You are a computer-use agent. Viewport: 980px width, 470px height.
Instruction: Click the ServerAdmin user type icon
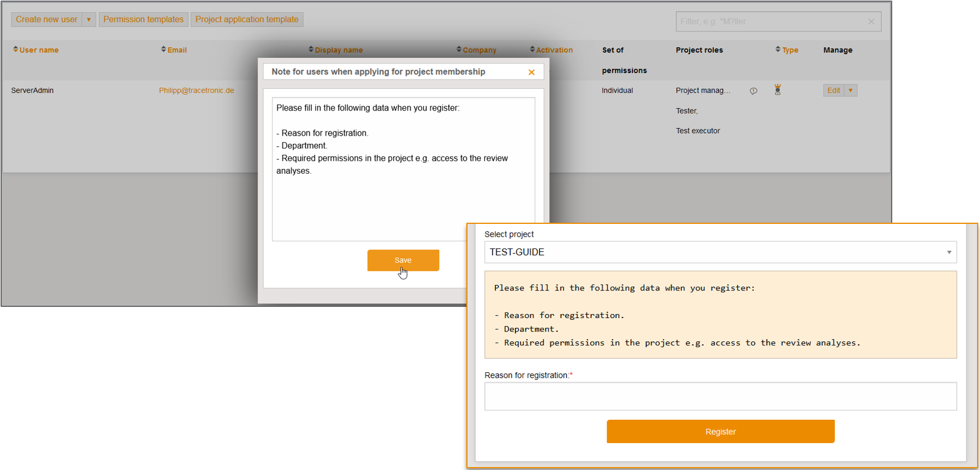coord(778,90)
